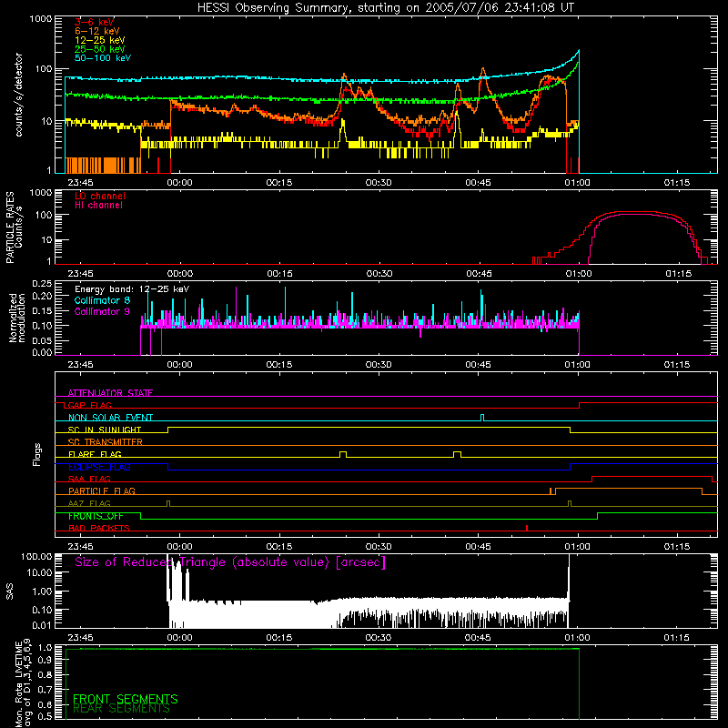Image resolution: width=728 pixels, height=728 pixels.
Task: Click the 01:00 tick label under the flags panel
Action: pos(577,547)
